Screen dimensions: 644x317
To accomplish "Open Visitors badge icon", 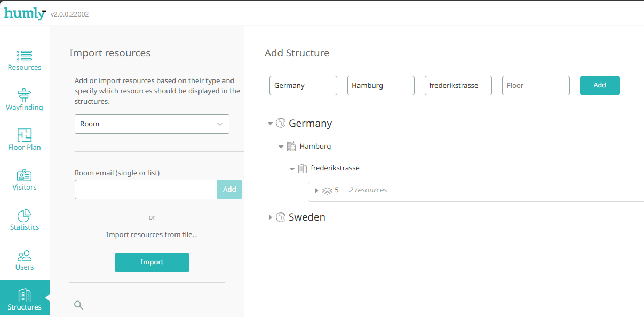I will [25, 176].
